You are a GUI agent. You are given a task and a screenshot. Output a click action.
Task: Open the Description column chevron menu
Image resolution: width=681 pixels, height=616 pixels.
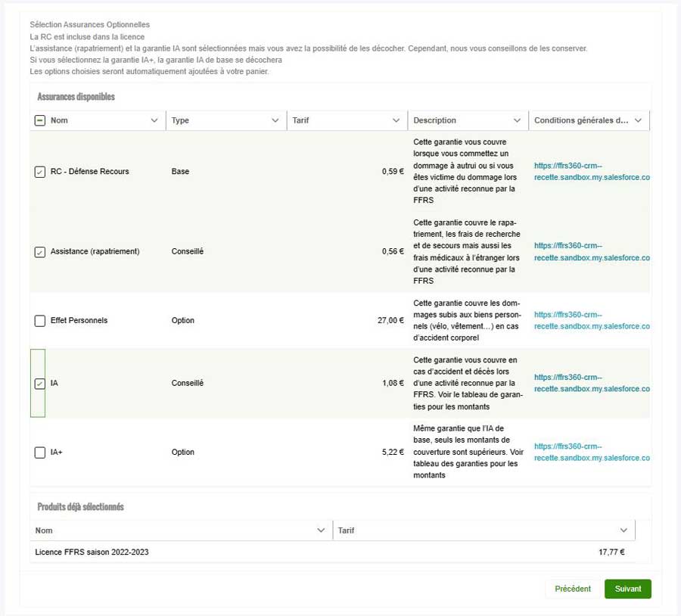pyautogui.click(x=517, y=120)
